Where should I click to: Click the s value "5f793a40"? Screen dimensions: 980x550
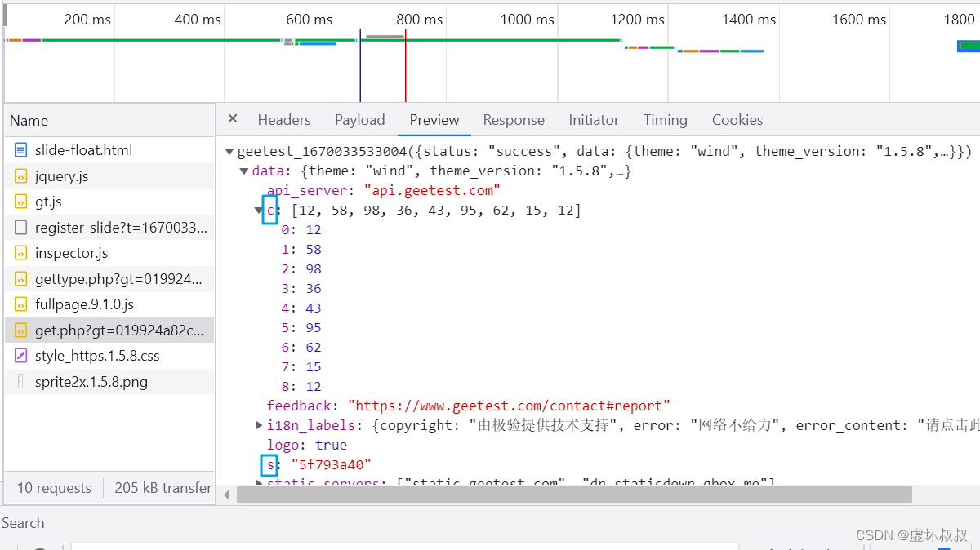click(x=331, y=464)
